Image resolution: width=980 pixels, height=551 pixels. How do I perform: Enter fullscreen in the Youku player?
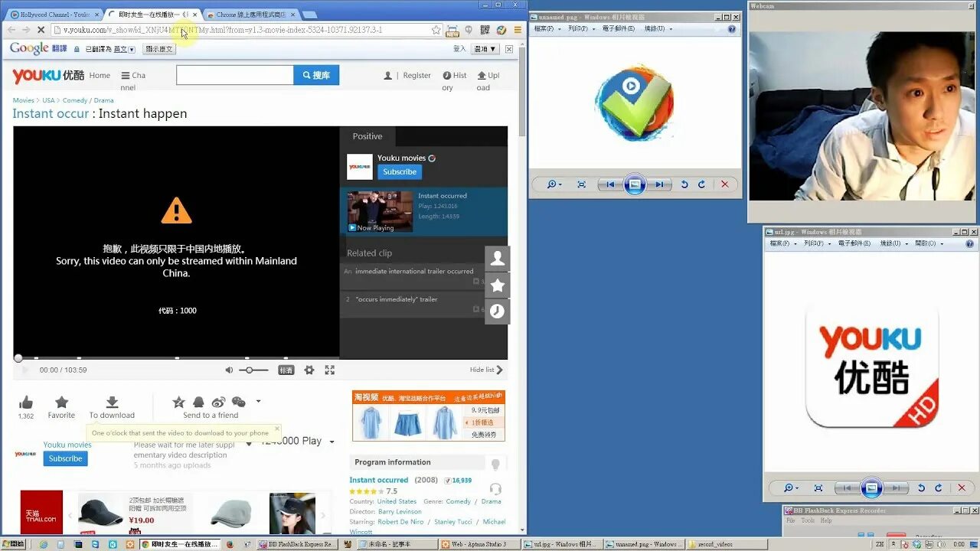tap(330, 370)
